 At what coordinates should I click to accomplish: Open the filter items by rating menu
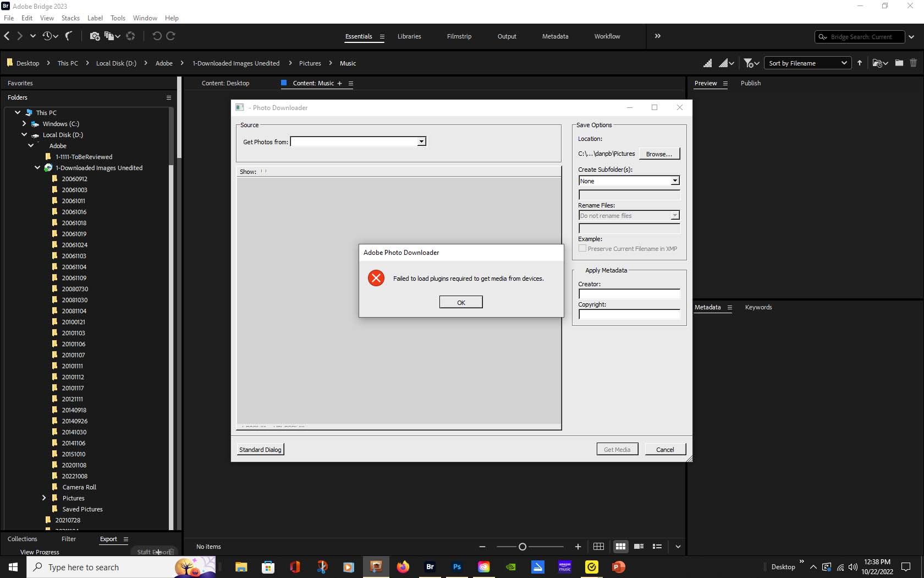click(x=751, y=63)
